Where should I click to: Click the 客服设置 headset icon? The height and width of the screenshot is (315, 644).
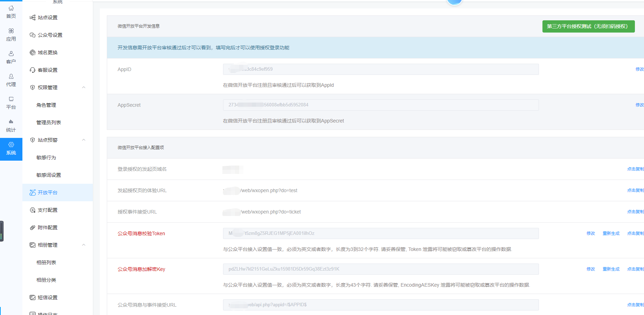coord(33,70)
